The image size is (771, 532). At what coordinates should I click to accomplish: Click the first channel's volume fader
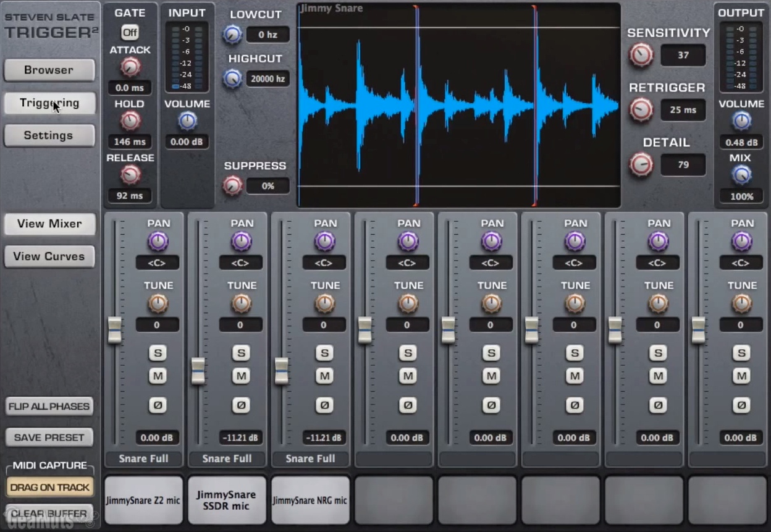115,329
